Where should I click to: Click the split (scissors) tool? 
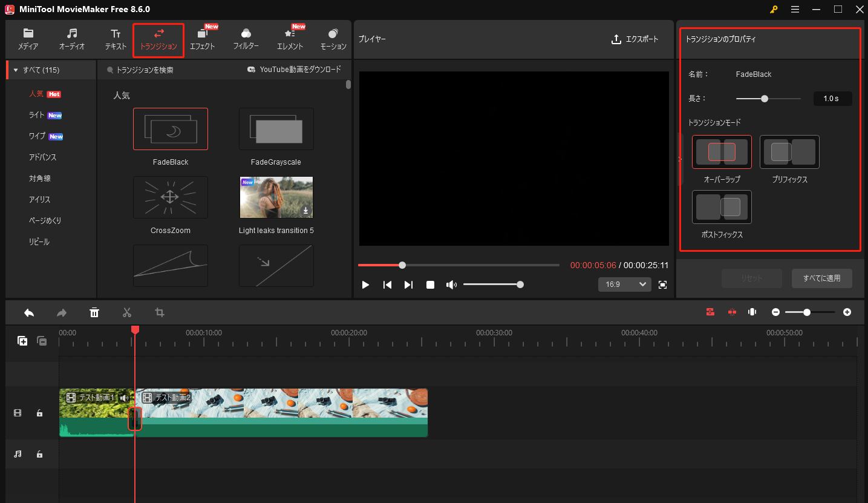click(127, 312)
